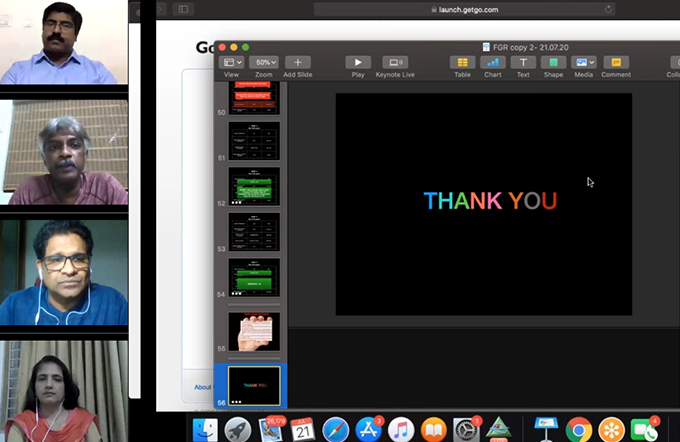Viewport: 680px width, 442px height.
Task: Open App Store in the Dock
Action: tap(368, 430)
